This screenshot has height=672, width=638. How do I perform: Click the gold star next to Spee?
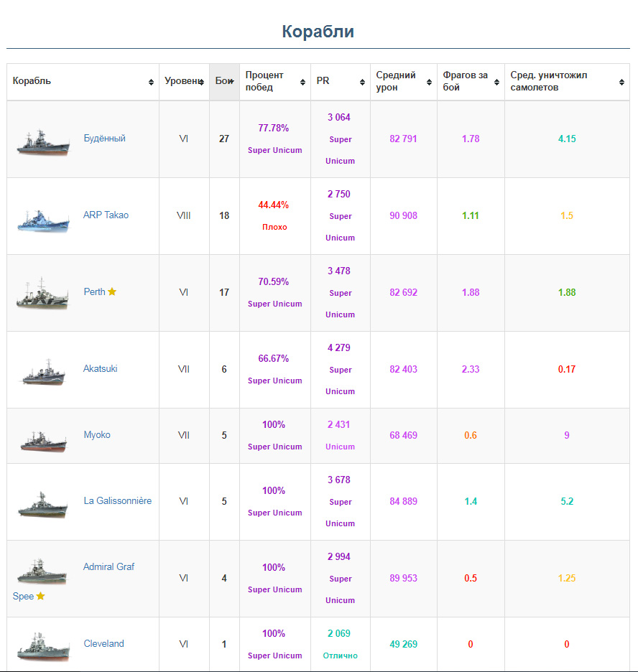click(x=41, y=596)
